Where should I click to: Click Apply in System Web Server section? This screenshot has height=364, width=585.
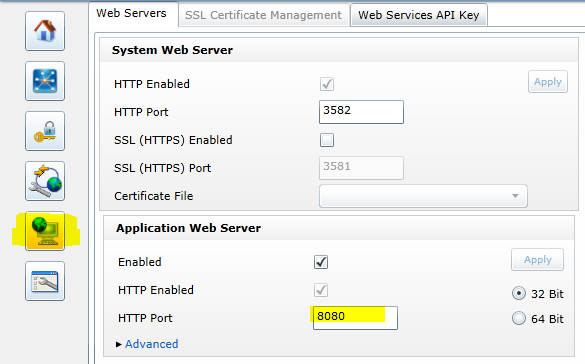[x=548, y=81]
